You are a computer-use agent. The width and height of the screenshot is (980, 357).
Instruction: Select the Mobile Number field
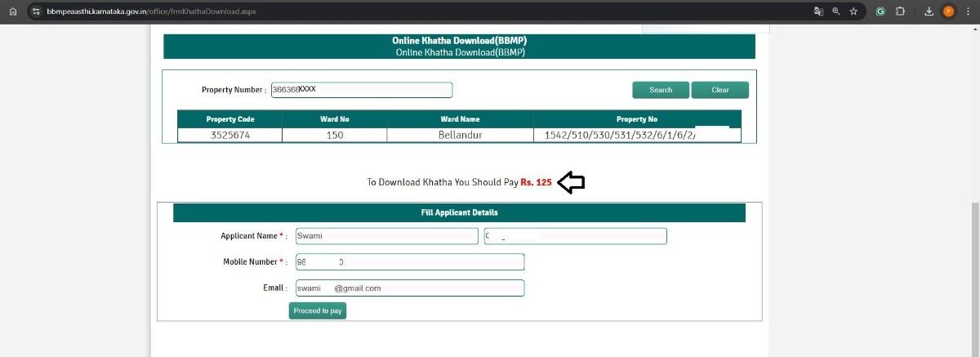(408, 262)
